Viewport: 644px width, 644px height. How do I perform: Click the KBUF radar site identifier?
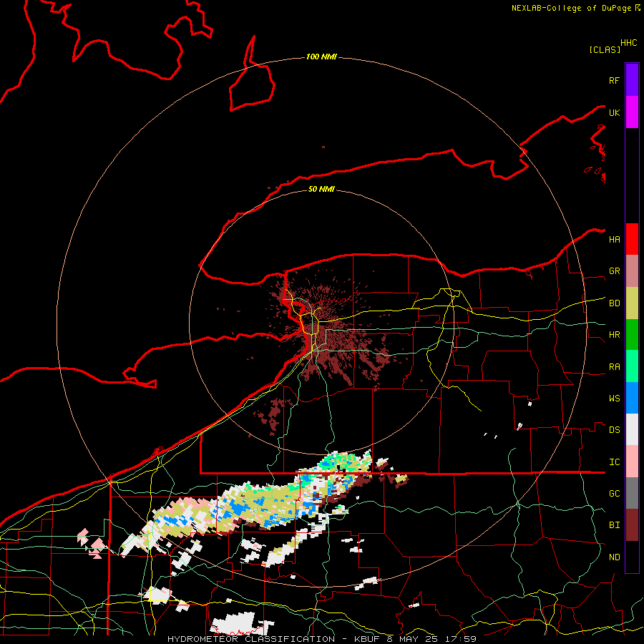click(x=367, y=639)
